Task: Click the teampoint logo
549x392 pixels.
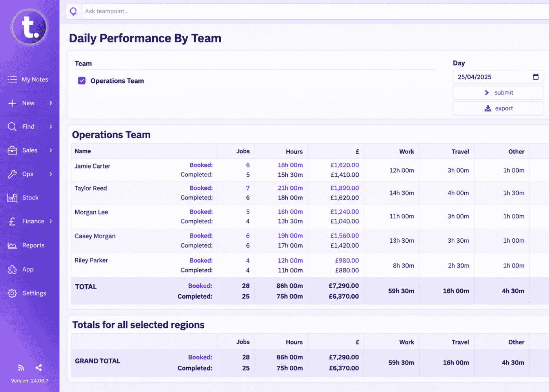Action: tap(29, 27)
